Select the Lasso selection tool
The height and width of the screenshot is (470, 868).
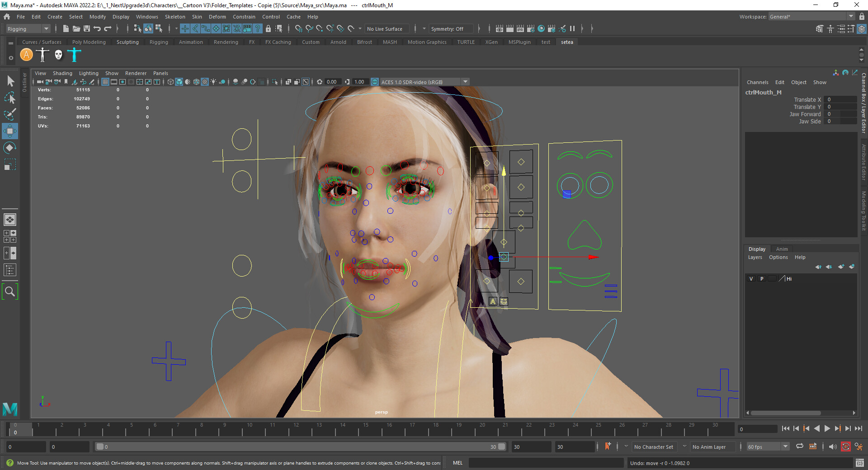pyautogui.click(x=9, y=98)
